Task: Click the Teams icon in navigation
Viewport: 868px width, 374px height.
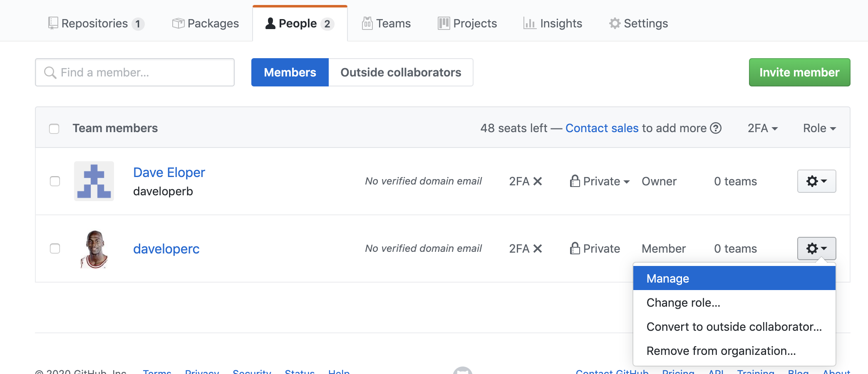Action: 367,23
